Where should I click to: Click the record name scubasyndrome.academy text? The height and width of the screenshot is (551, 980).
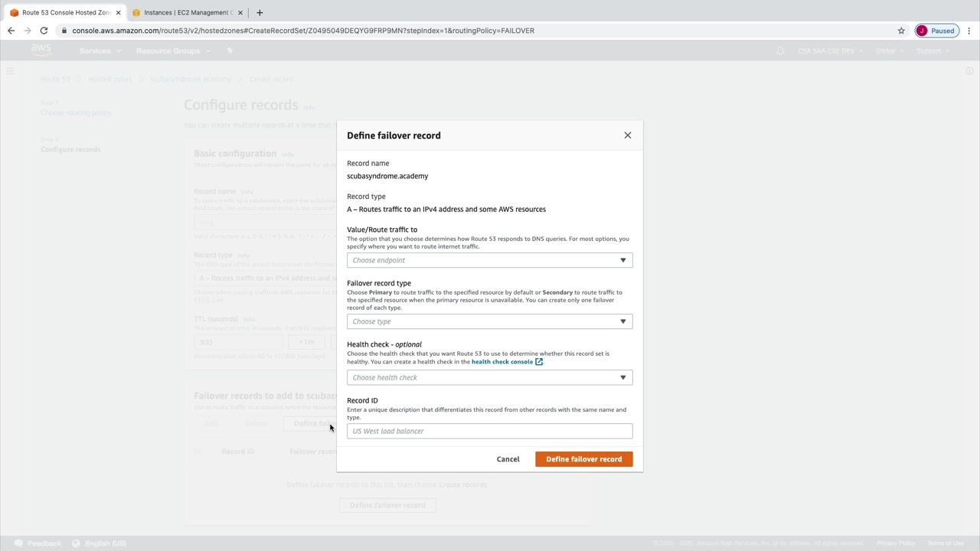[x=387, y=176]
